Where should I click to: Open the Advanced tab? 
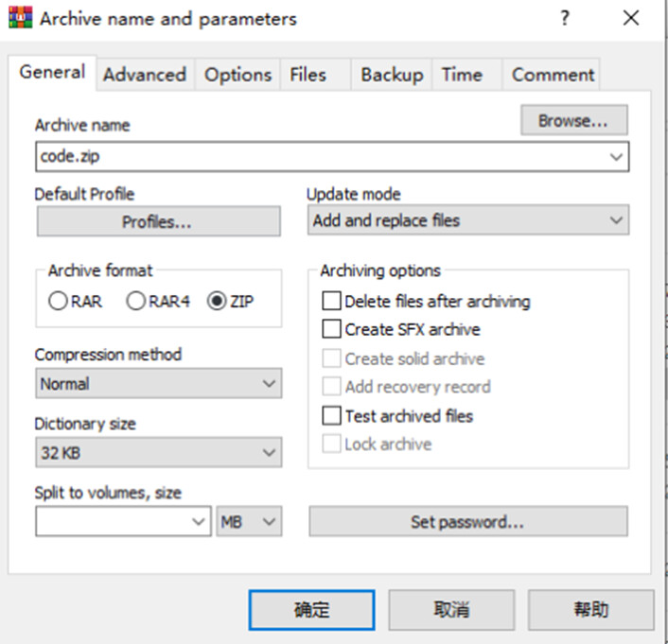pos(145,75)
